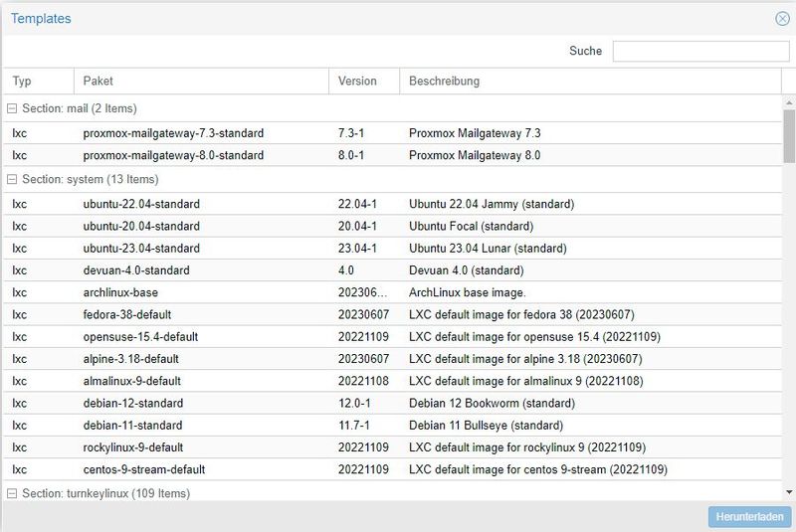Click version cell 22.04-1
The height and width of the screenshot is (532, 796).
tap(357, 204)
